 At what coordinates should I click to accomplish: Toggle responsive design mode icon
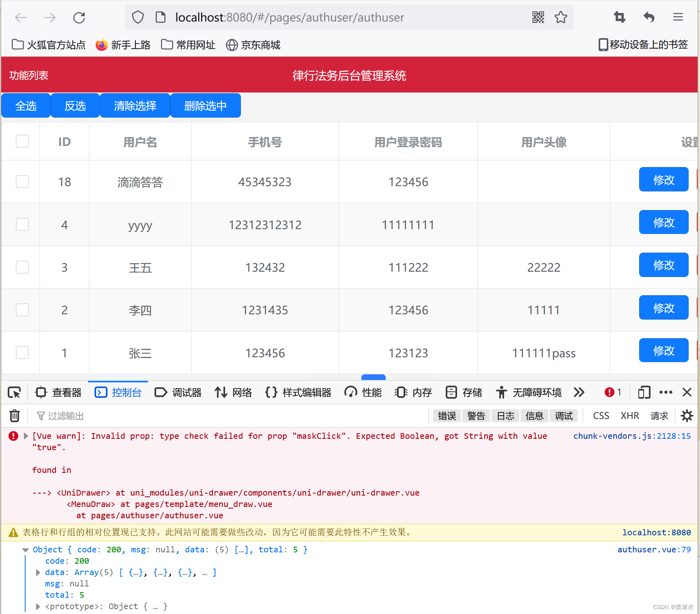click(644, 392)
